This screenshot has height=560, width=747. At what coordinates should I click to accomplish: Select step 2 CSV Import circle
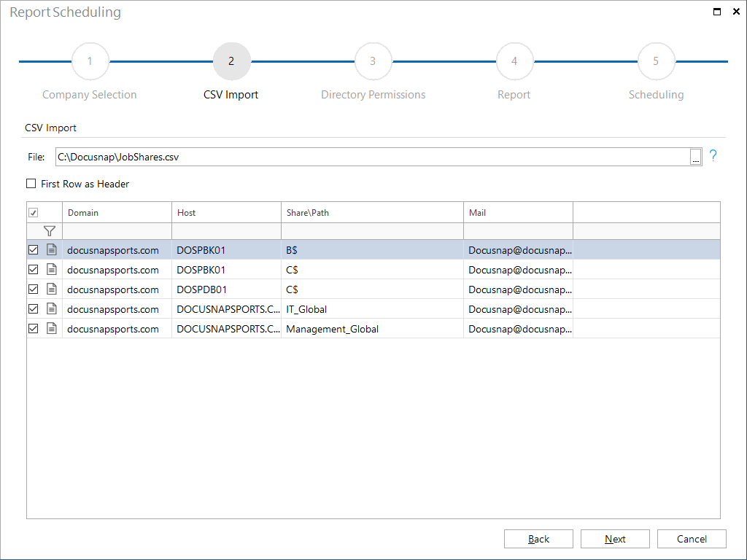click(x=231, y=61)
